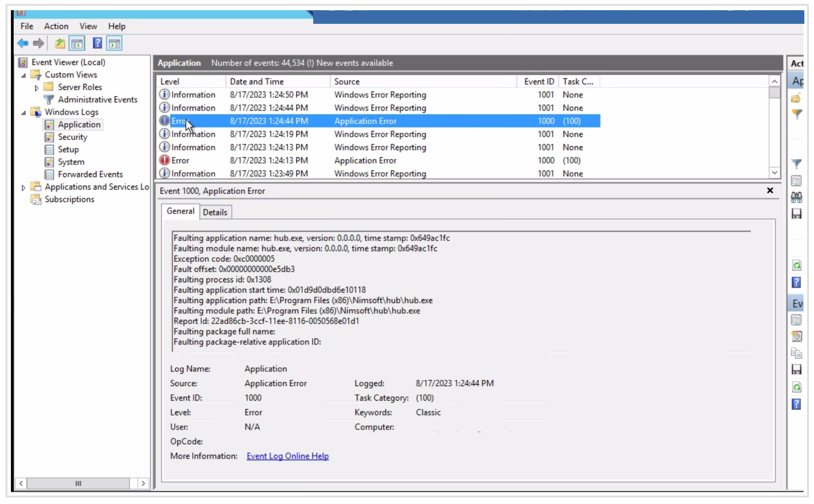Expand Applications and Services Logs node
The width and height of the screenshot is (814, 504).
(x=23, y=187)
